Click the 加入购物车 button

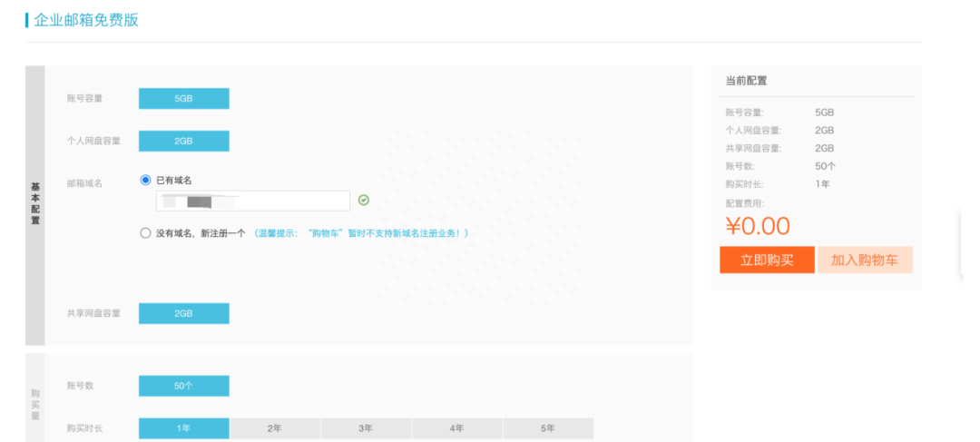click(865, 260)
